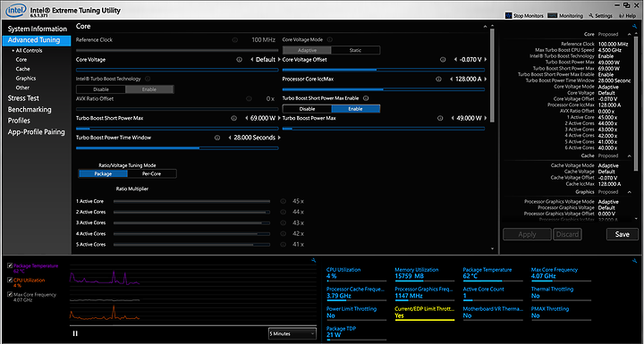
Task: Click info icon for Turbo Boost Power Max
Action: [440, 118]
